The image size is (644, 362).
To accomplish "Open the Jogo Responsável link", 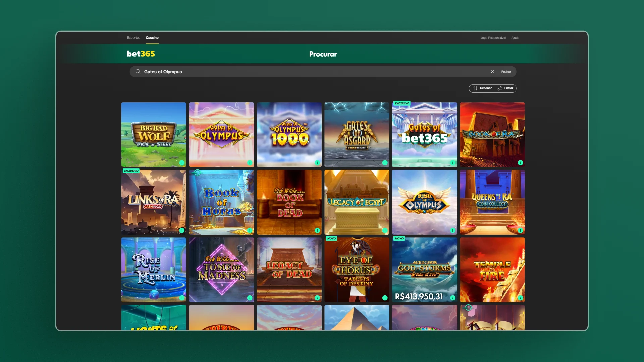I will point(493,38).
